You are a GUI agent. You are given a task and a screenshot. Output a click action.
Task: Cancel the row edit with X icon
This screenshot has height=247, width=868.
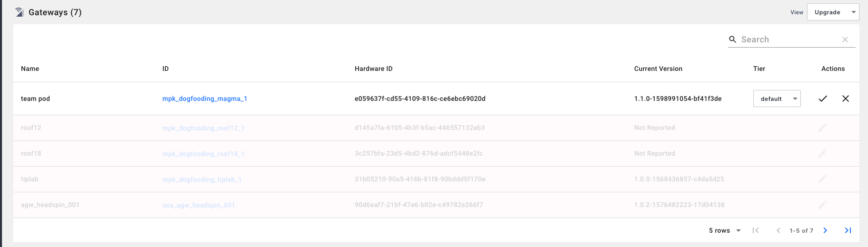click(x=846, y=99)
